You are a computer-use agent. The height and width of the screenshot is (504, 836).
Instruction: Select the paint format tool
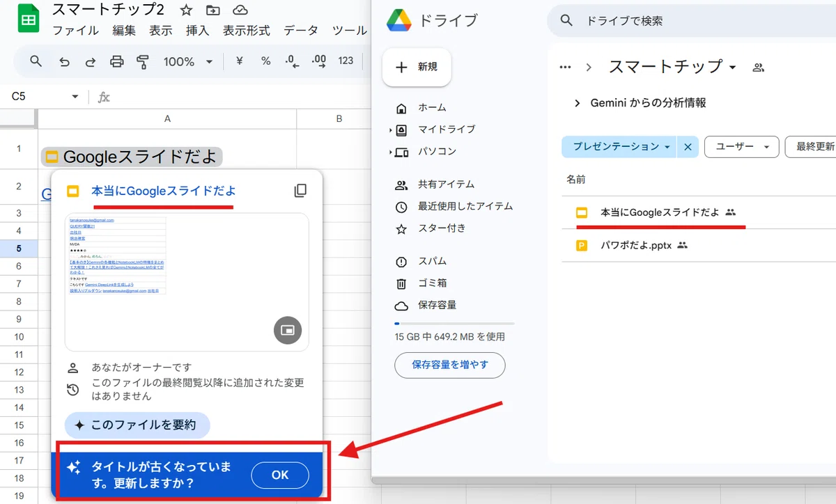coord(144,61)
